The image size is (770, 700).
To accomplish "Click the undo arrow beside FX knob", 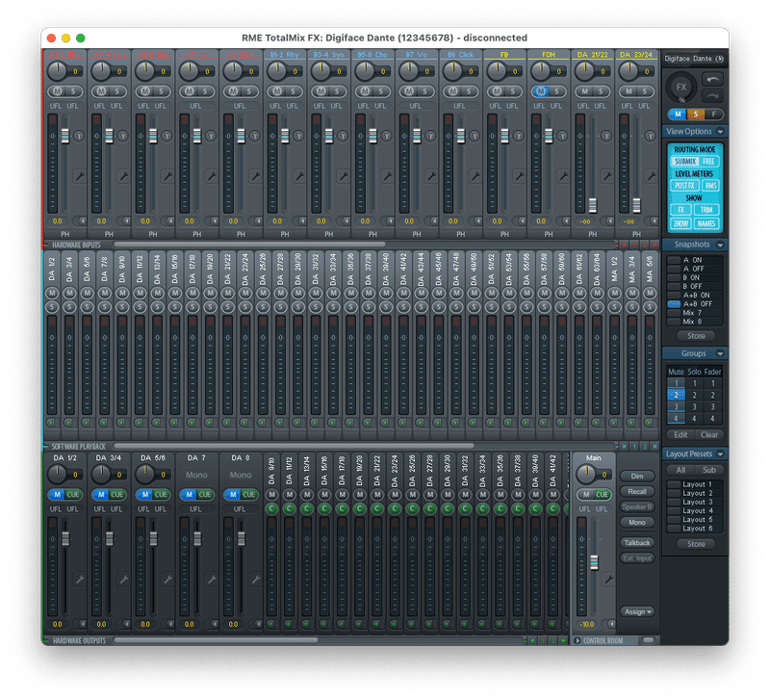I will [x=712, y=79].
